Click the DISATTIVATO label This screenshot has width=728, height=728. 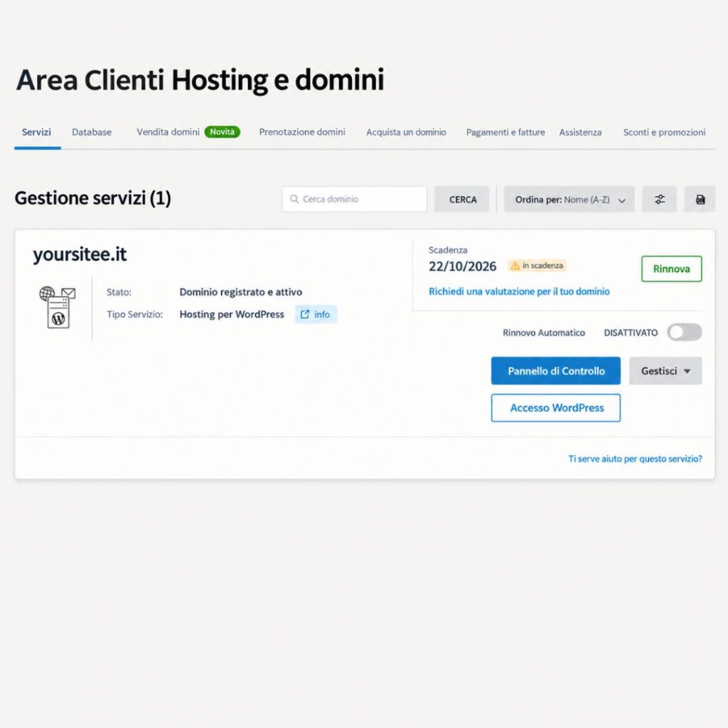631,333
